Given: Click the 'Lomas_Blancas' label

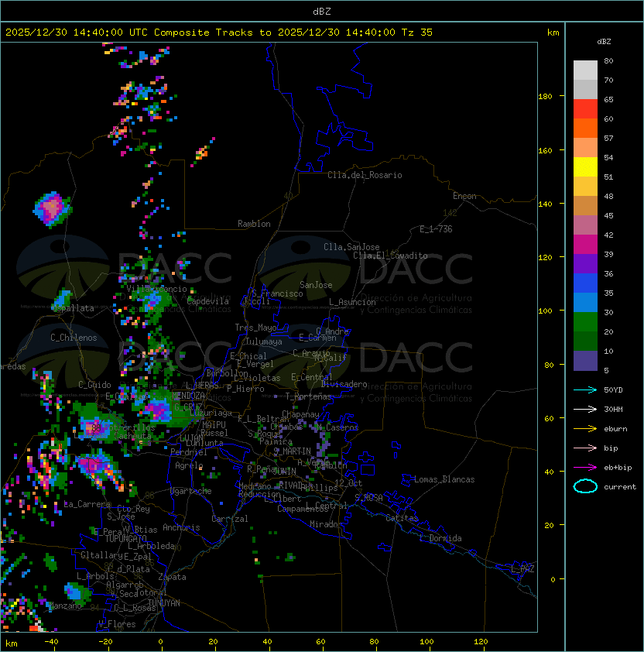Looking at the screenshot, I should pyautogui.click(x=444, y=479).
